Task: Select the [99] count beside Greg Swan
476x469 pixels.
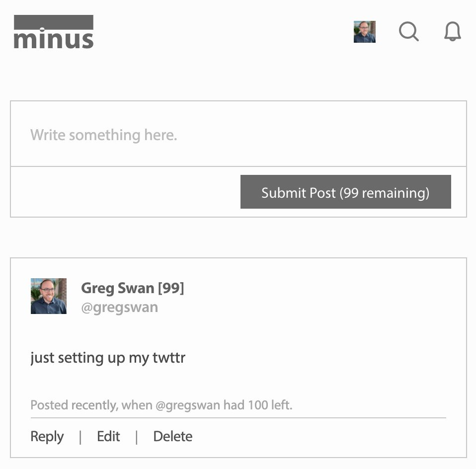Action: (x=171, y=288)
